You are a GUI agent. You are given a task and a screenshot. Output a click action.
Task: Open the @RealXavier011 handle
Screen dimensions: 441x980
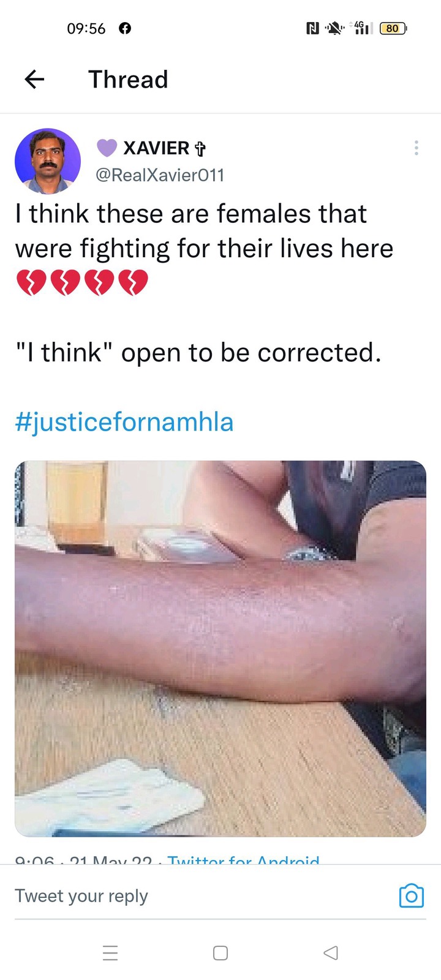point(160,175)
